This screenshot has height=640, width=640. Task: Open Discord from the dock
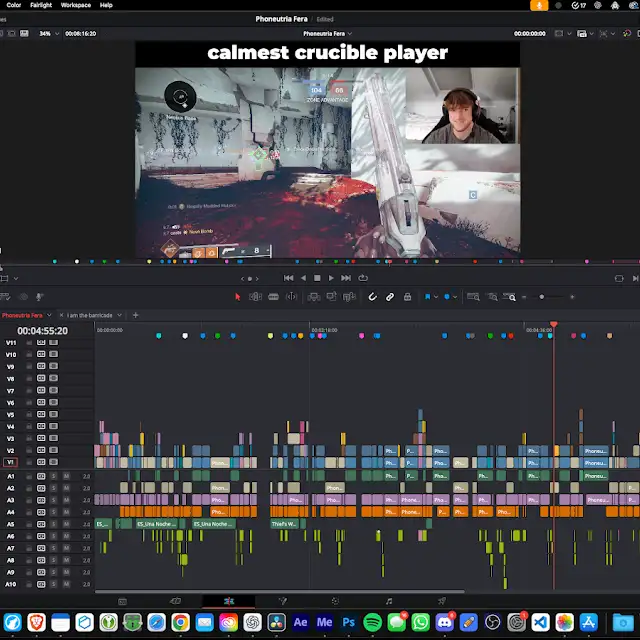click(x=444, y=622)
